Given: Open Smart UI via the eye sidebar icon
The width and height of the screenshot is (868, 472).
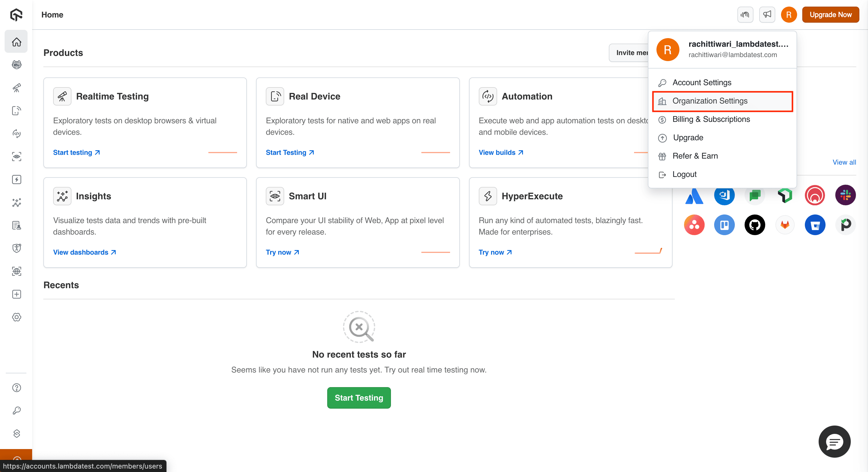Looking at the screenshot, I should pyautogui.click(x=16, y=157).
